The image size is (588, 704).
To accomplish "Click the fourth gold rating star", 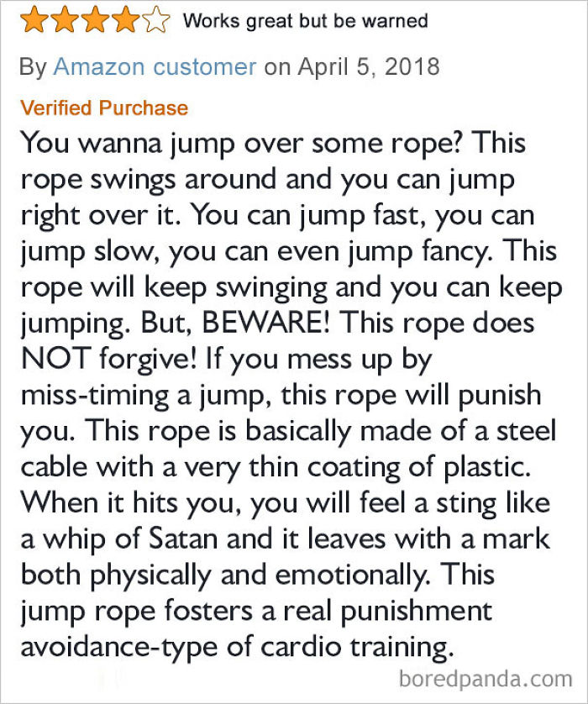I will pos(126,19).
